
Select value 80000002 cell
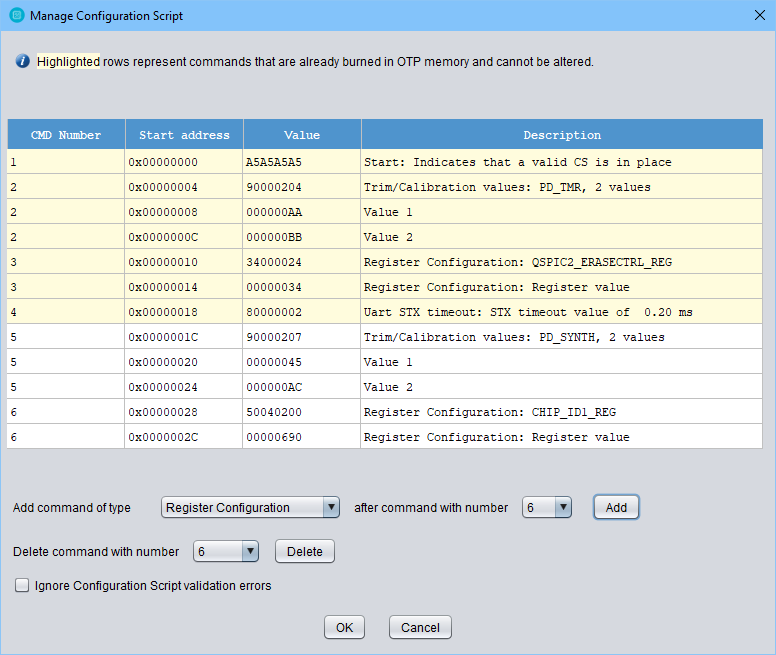point(302,312)
